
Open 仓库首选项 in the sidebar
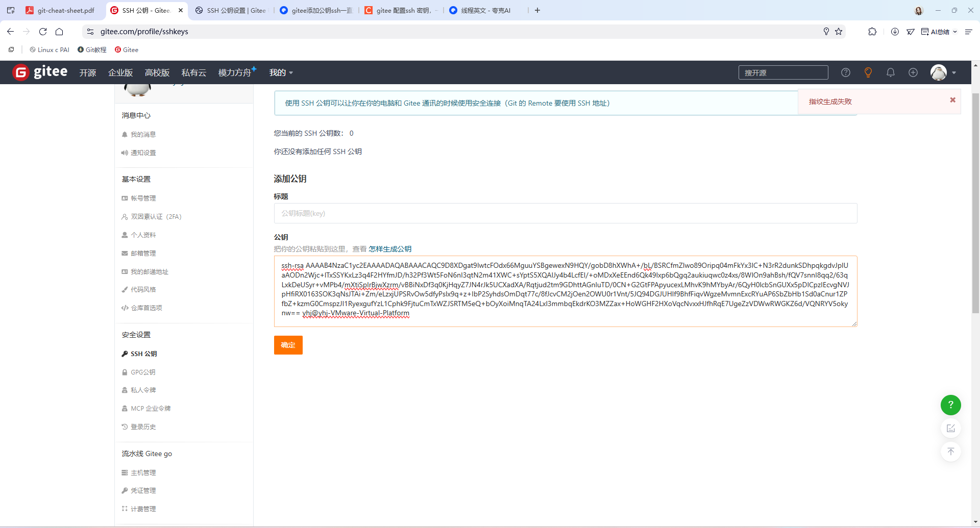click(x=141, y=308)
